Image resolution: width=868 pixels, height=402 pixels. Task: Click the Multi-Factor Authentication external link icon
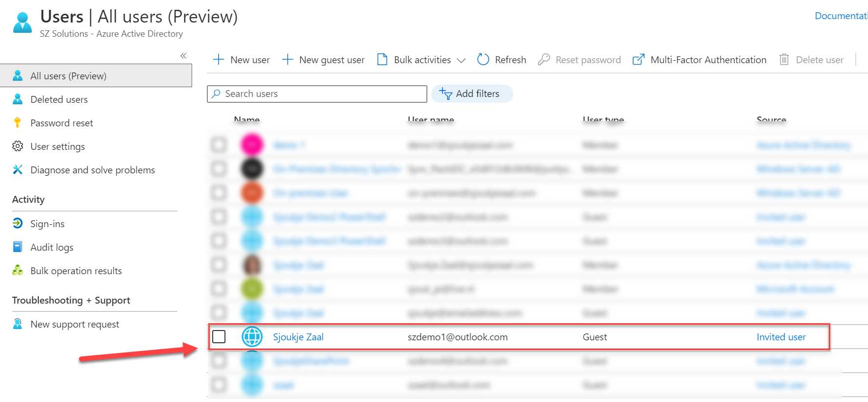(638, 59)
